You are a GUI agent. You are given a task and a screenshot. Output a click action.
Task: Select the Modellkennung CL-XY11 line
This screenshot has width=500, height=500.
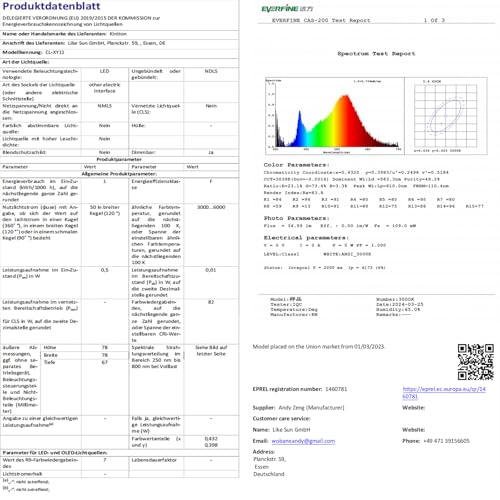[33, 52]
